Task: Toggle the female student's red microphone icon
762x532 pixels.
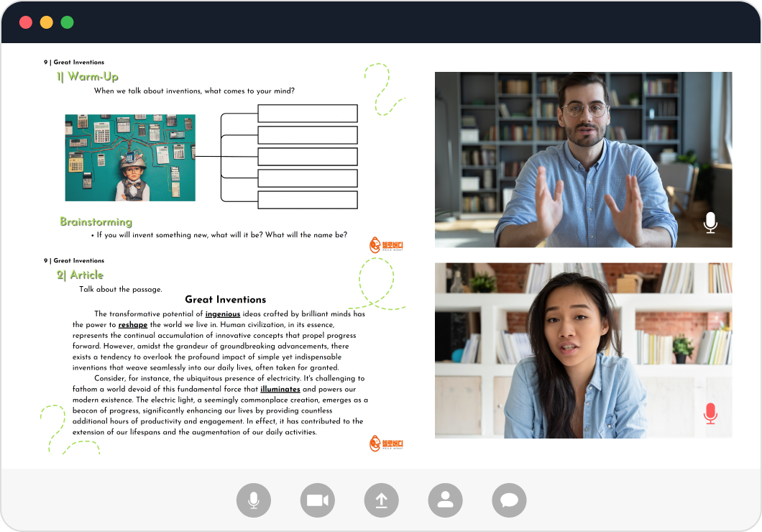Action: coord(710,413)
